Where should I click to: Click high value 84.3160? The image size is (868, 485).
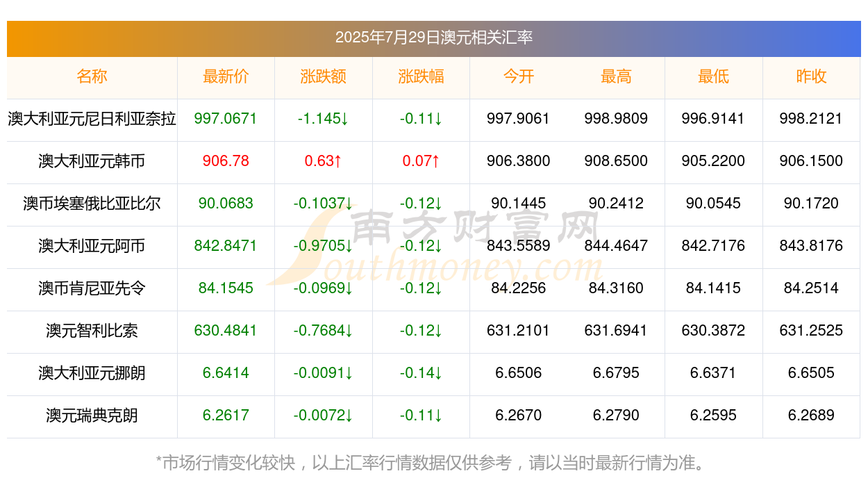tap(616, 288)
